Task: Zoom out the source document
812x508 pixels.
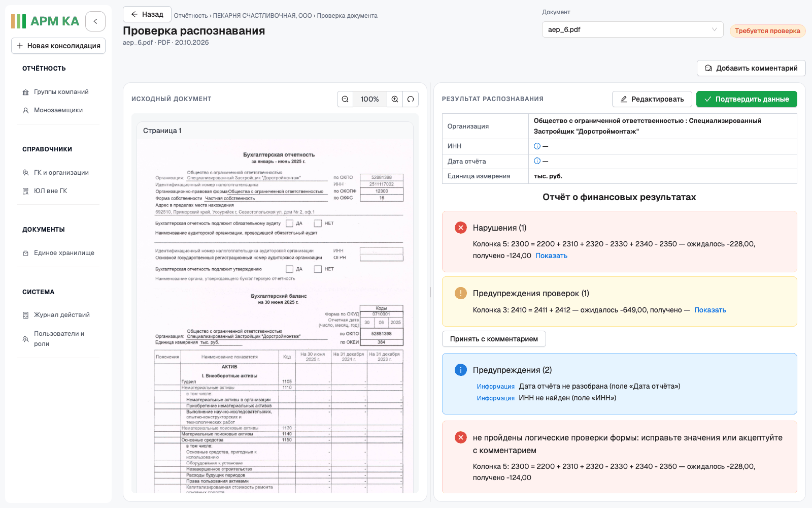Action: [x=345, y=99]
